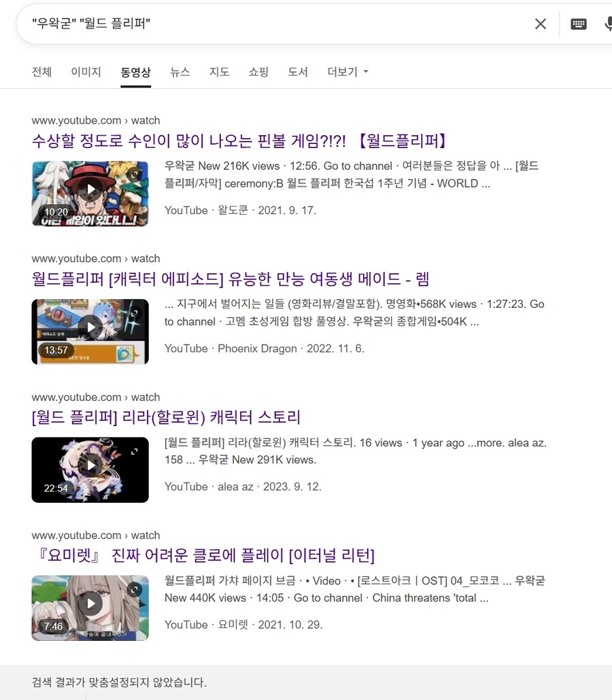Play the 10:20 video thumbnail

[x=90, y=194]
